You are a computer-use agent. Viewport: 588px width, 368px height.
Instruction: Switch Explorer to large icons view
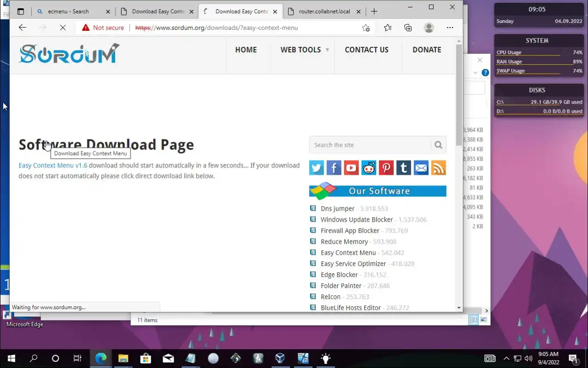483,320
